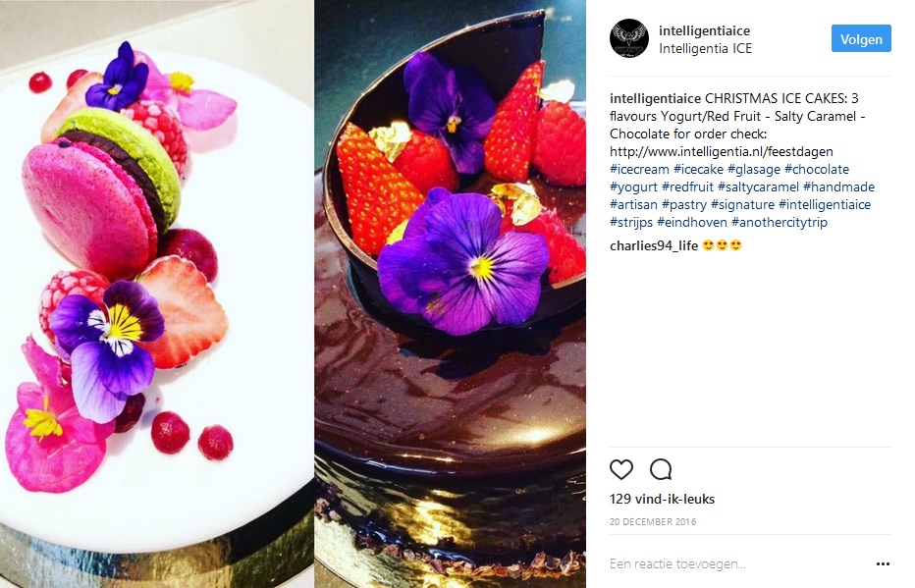Open the #saltycaramel hashtag
The image size is (915, 588).
click(x=758, y=187)
